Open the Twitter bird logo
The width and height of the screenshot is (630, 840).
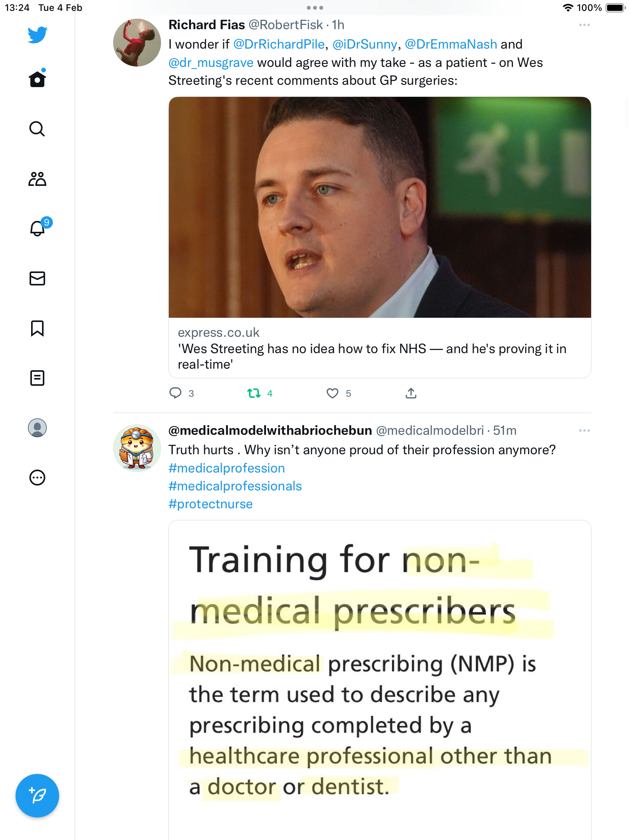point(37,35)
